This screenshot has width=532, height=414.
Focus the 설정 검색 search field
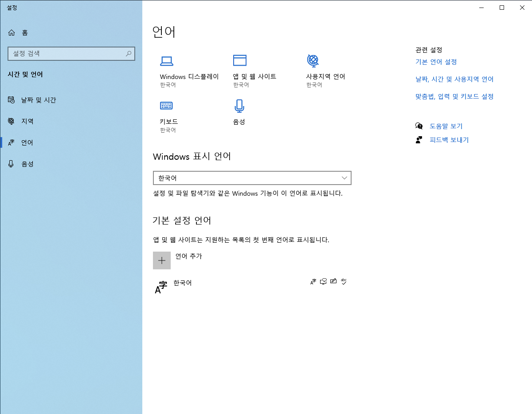71,54
